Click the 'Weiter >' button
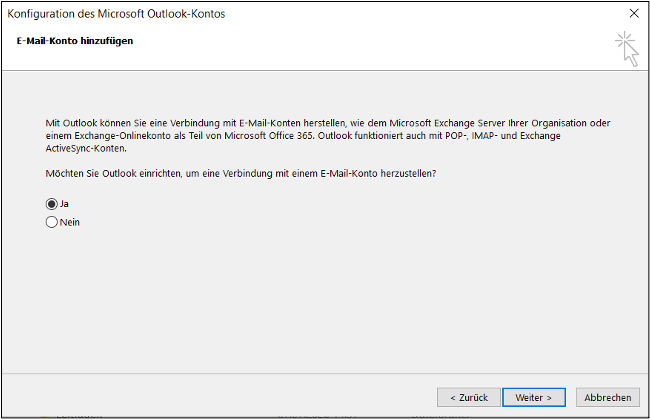The image size is (650, 420). [534, 397]
